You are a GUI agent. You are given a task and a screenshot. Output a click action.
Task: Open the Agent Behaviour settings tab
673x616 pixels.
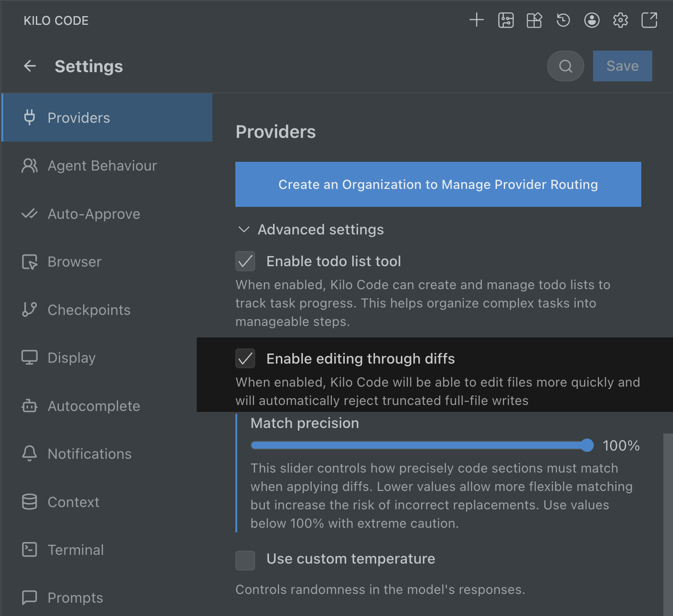pos(102,166)
